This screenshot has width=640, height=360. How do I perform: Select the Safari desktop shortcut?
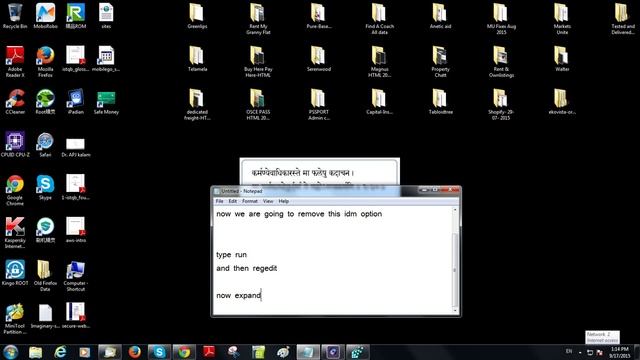click(x=45, y=144)
